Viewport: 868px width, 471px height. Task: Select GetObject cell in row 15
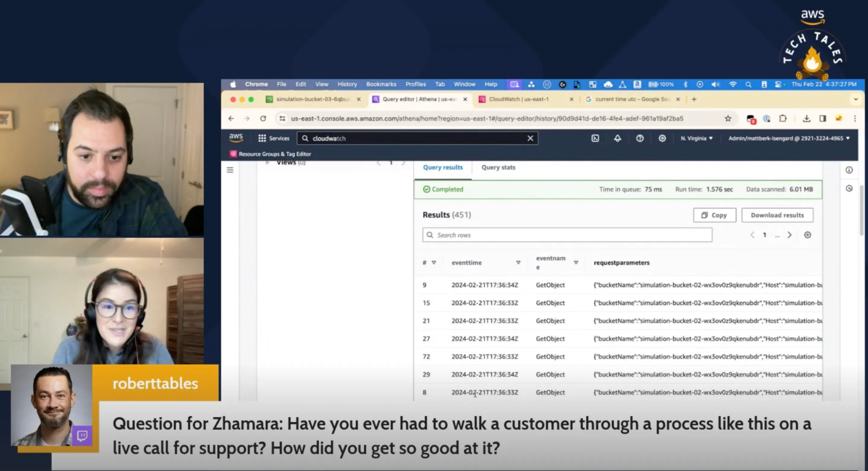[550, 303]
